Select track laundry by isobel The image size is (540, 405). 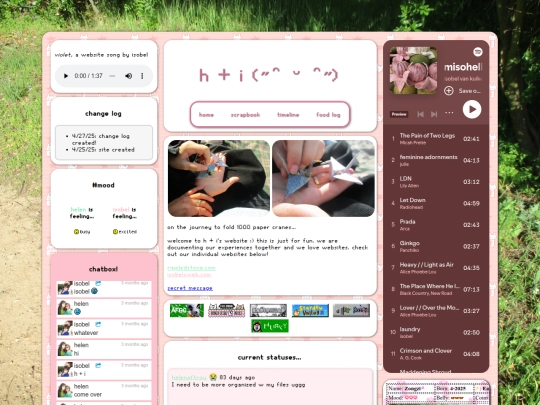coord(436,332)
